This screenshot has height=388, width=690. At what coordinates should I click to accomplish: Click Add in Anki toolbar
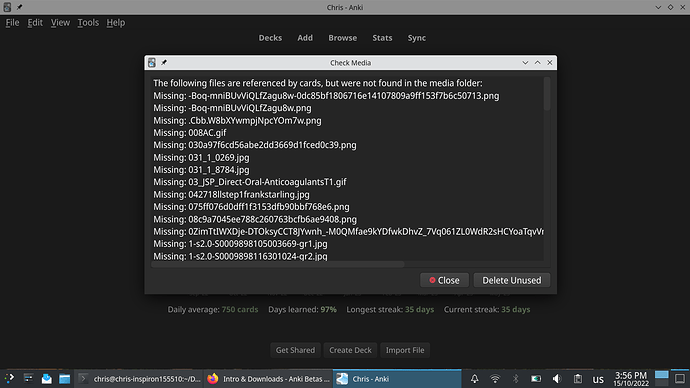[x=305, y=38]
